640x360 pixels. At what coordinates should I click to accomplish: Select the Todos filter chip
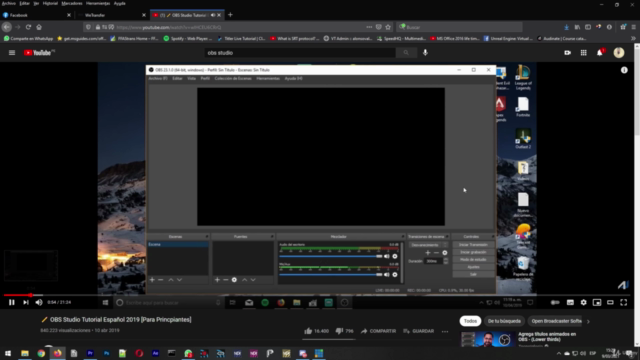click(470, 321)
